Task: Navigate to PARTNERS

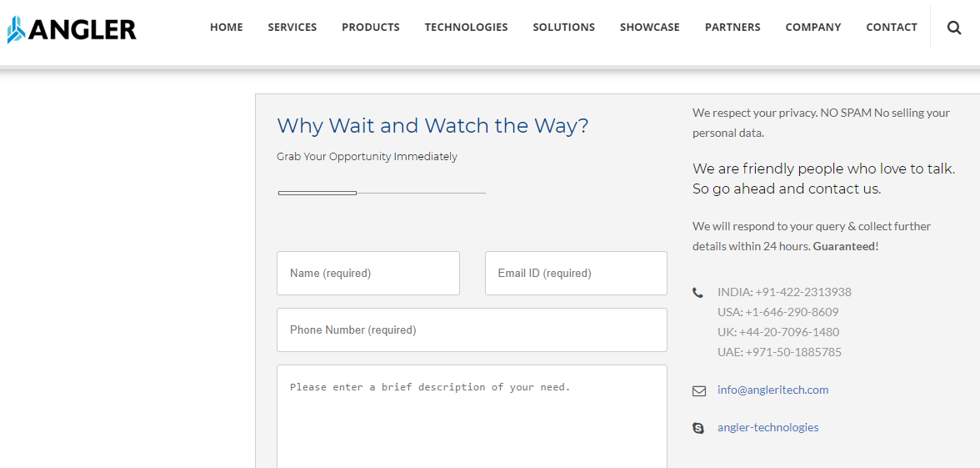Action: point(732,28)
